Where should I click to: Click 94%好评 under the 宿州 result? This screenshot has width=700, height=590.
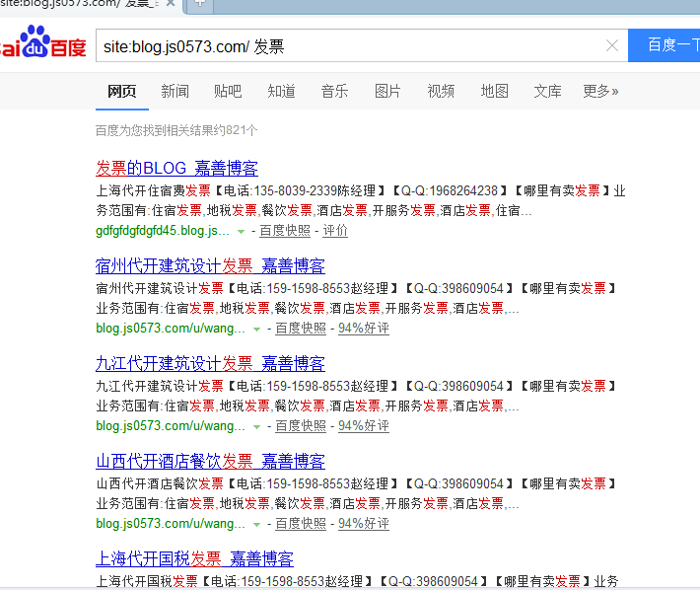pos(364,329)
